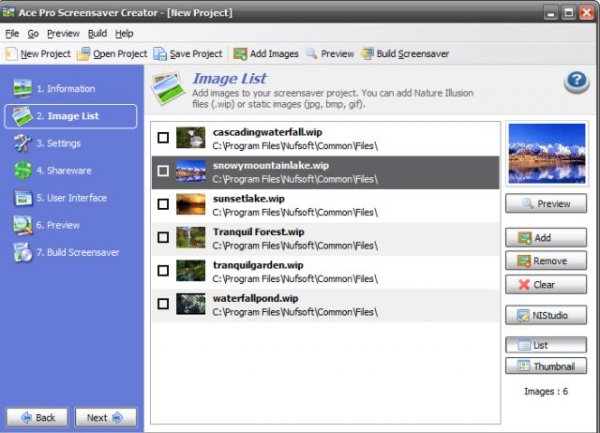
Task: Go to the 3. Settings step label
Action: [x=59, y=143]
